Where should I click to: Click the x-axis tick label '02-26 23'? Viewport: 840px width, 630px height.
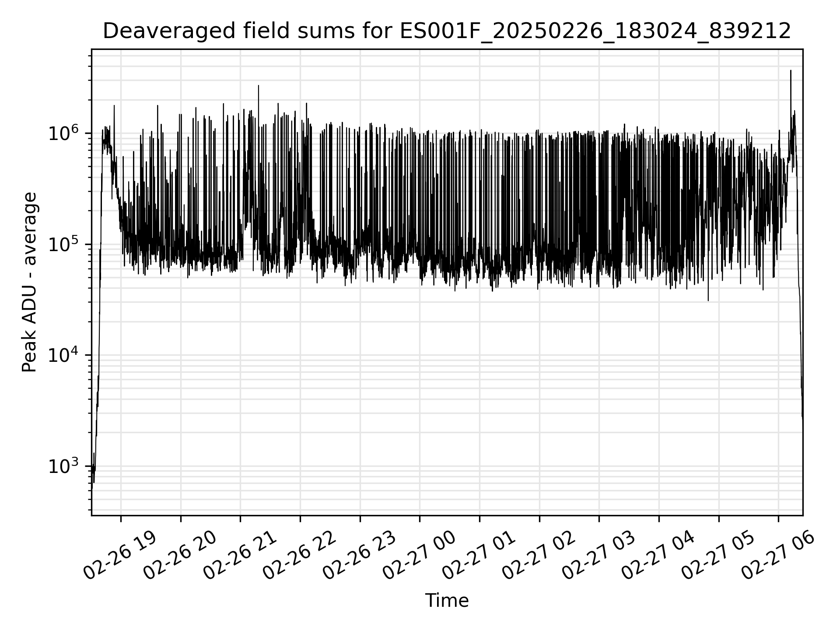[359, 554]
